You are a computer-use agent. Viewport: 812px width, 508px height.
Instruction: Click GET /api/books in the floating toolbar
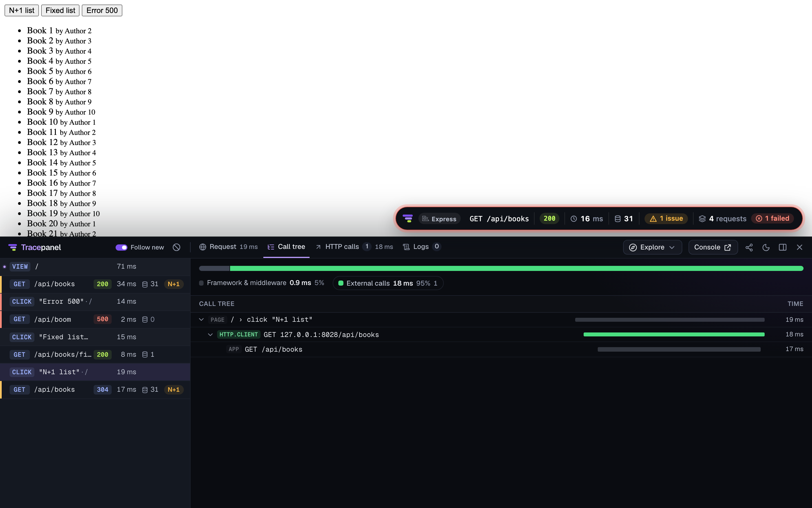pyautogui.click(x=499, y=219)
